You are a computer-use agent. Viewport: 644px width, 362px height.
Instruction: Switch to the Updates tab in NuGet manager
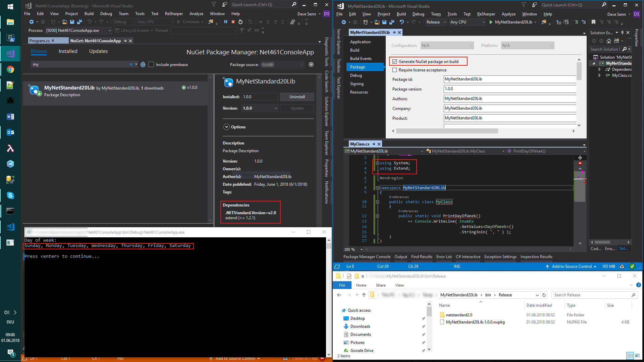[x=98, y=51]
